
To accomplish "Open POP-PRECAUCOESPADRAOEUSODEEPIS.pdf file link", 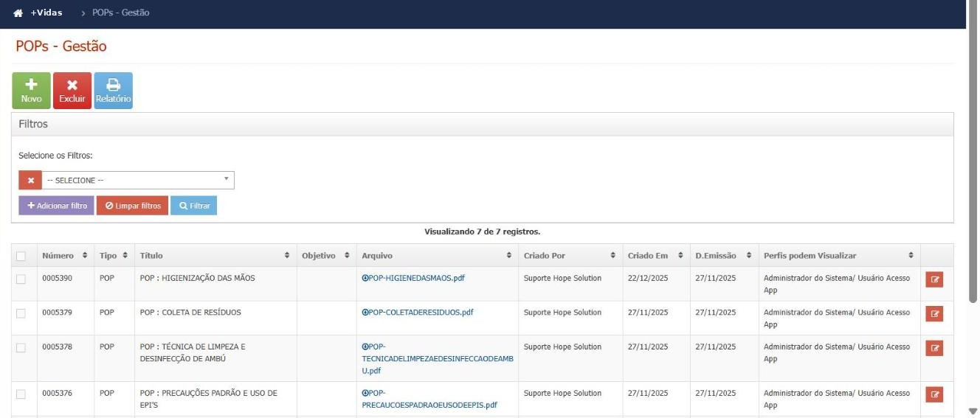I will click(x=429, y=399).
